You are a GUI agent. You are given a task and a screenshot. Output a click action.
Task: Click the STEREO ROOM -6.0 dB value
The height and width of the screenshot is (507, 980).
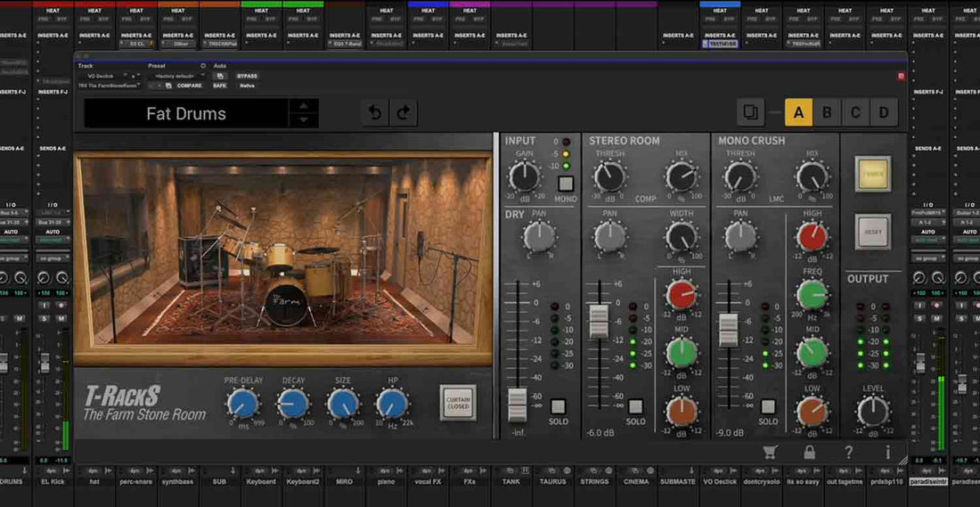point(599,433)
